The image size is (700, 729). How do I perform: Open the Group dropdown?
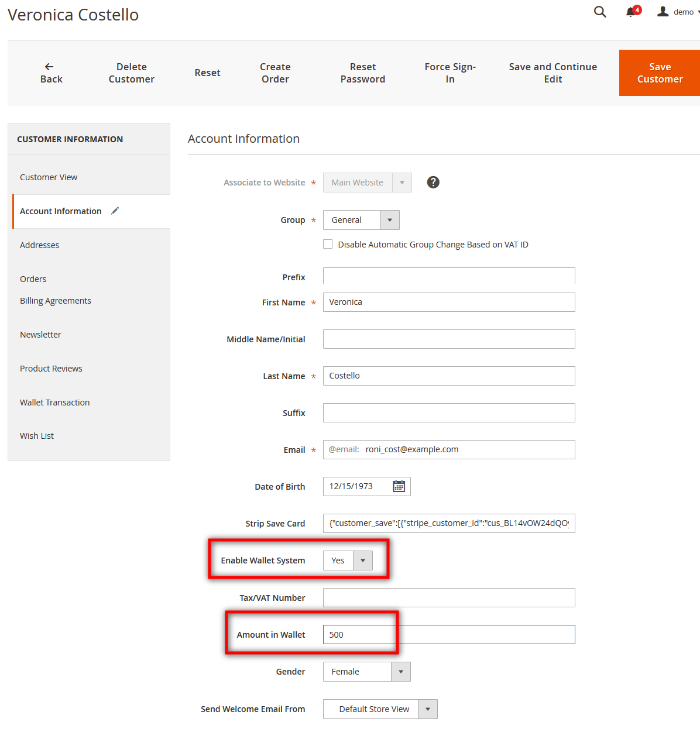tap(389, 219)
